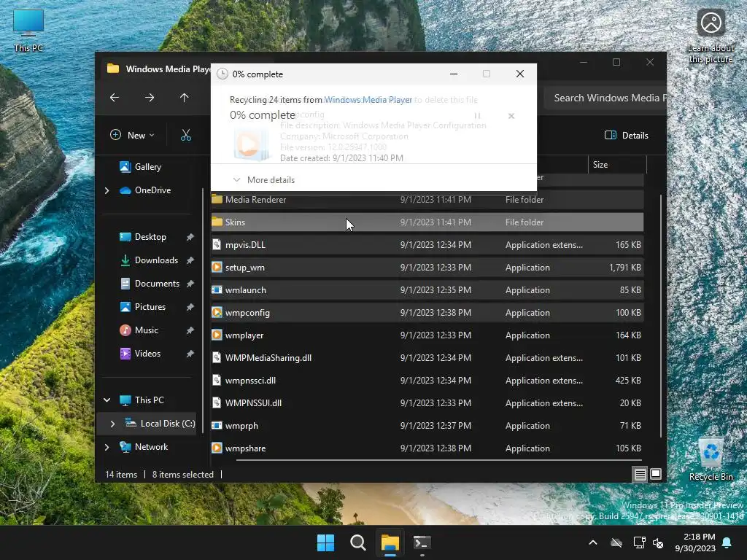The width and height of the screenshot is (747, 560).
Task: Click pin icon next to Documents
Action: pyautogui.click(x=190, y=284)
